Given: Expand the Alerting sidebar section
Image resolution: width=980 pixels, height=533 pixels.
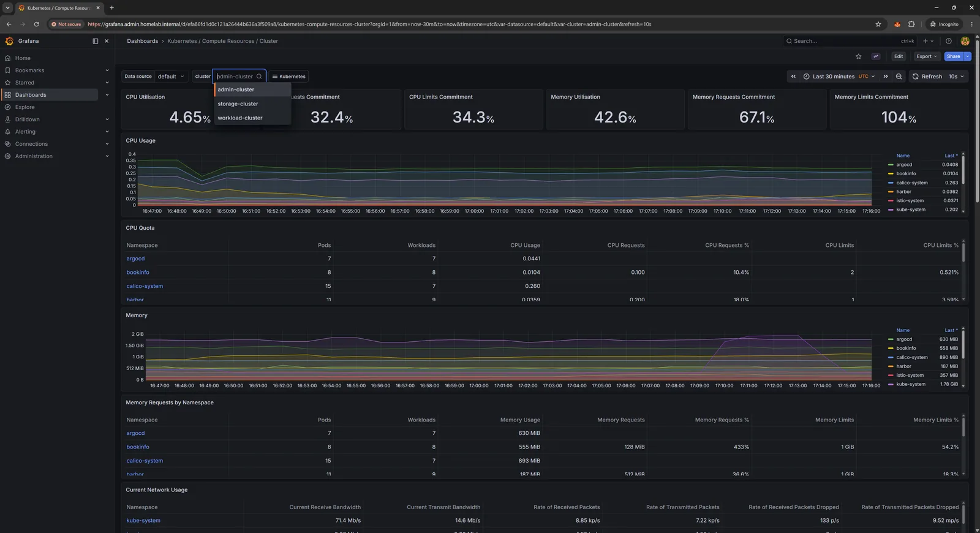Looking at the screenshot, I should point(107,132).
